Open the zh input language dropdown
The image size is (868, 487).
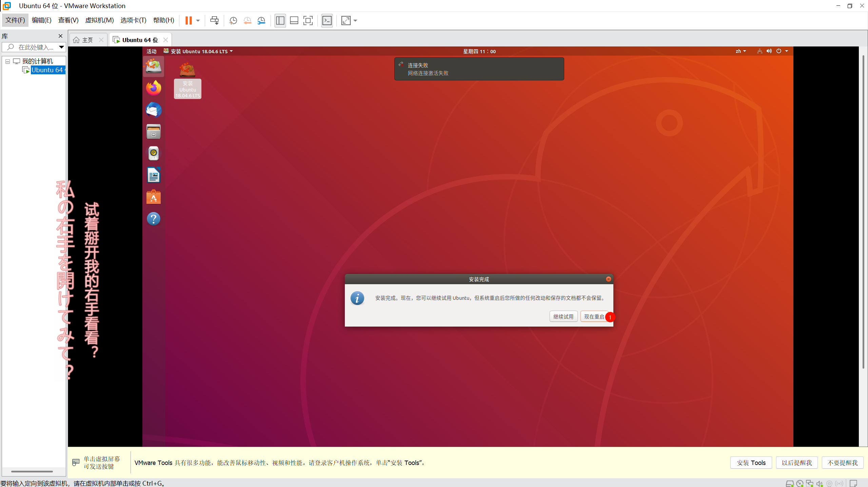point(741,51)
